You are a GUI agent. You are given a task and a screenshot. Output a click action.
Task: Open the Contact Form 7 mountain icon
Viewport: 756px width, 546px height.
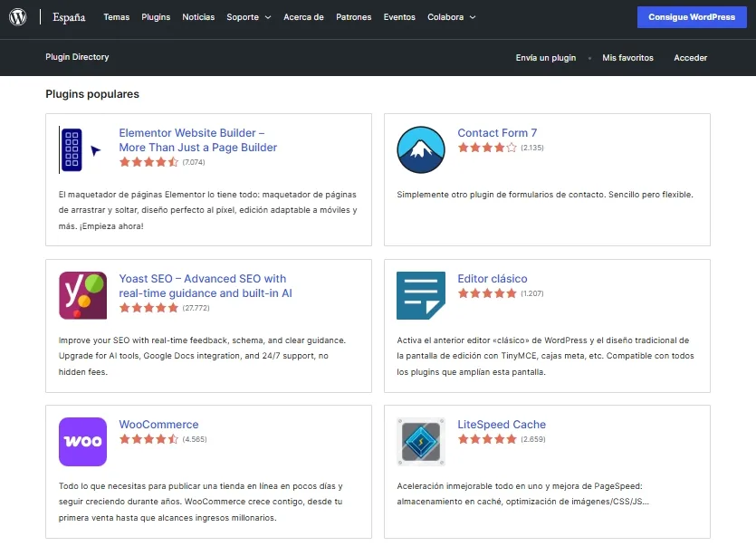click(421, 150)
